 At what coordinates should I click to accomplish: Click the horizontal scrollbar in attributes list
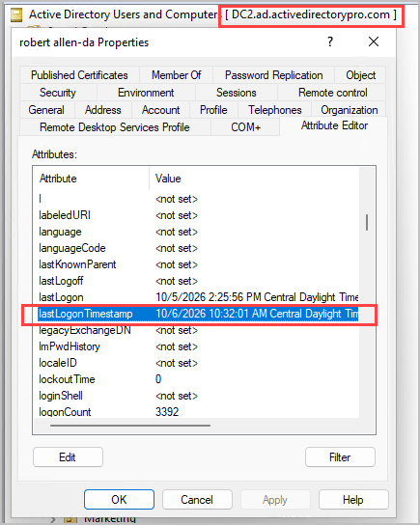point(130,426)
